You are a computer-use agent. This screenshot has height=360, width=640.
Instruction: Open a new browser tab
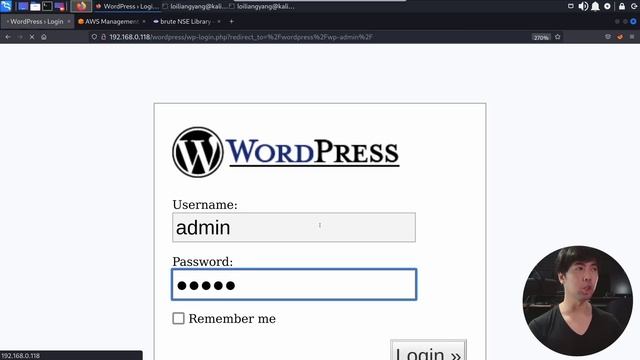[231, 21]
